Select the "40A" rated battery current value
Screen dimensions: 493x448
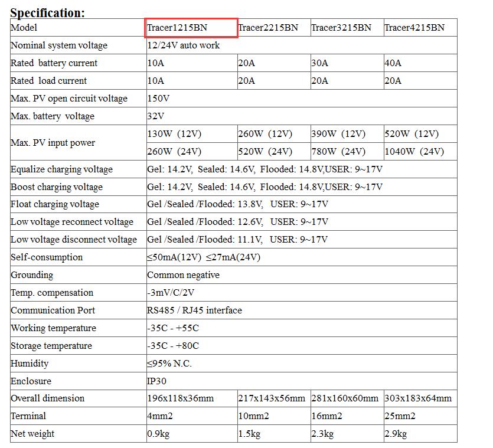[393, 63]
